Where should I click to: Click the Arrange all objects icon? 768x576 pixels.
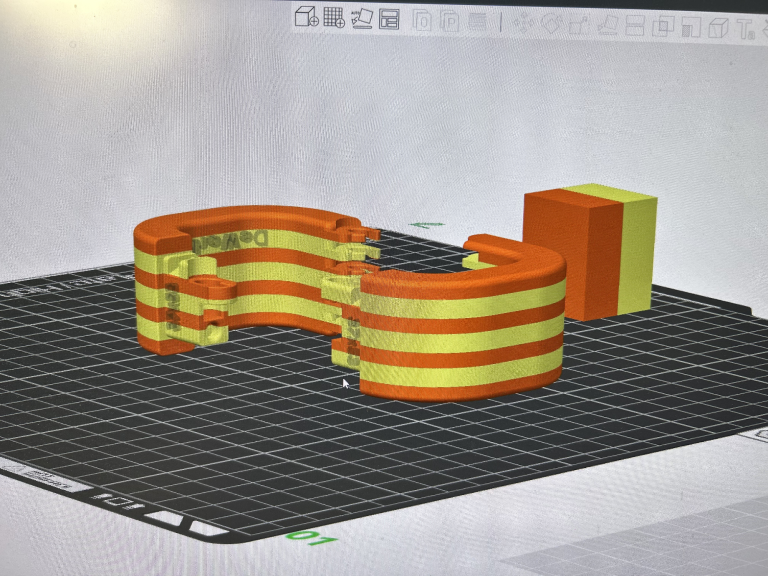(x=389, y=20)
